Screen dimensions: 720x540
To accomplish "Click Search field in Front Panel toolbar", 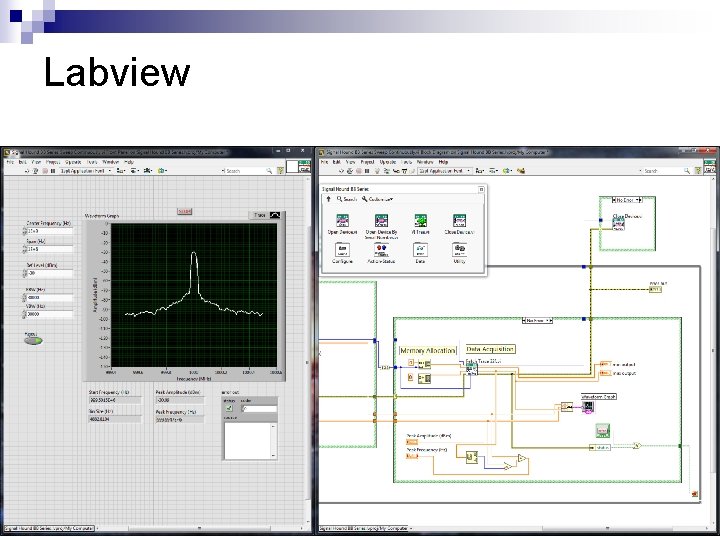I will (248, 171).
